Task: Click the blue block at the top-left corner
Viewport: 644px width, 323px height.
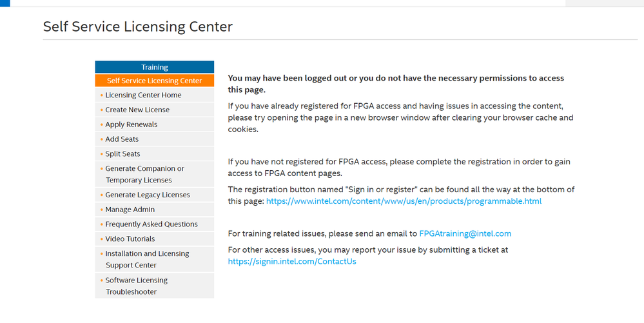Action: click(x=5, y=3)
